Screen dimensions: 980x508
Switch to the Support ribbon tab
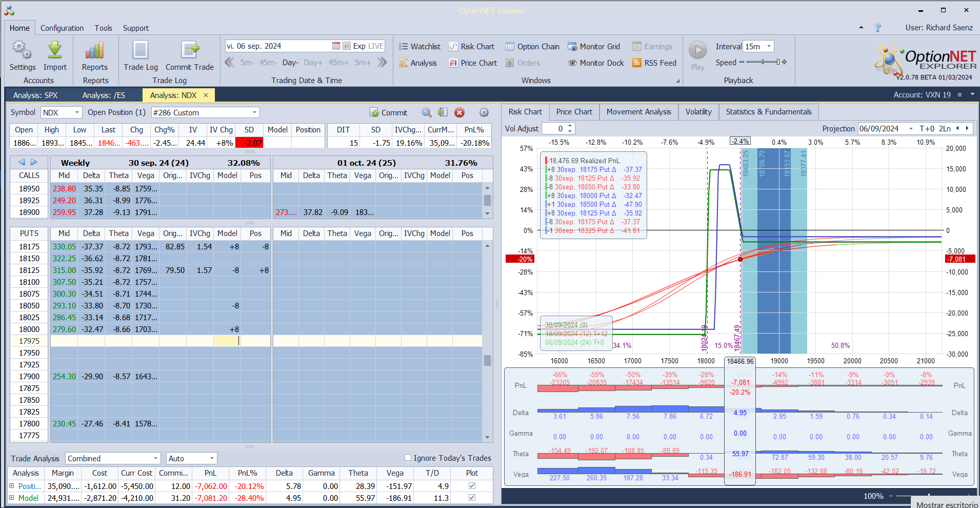coord(136,28)
